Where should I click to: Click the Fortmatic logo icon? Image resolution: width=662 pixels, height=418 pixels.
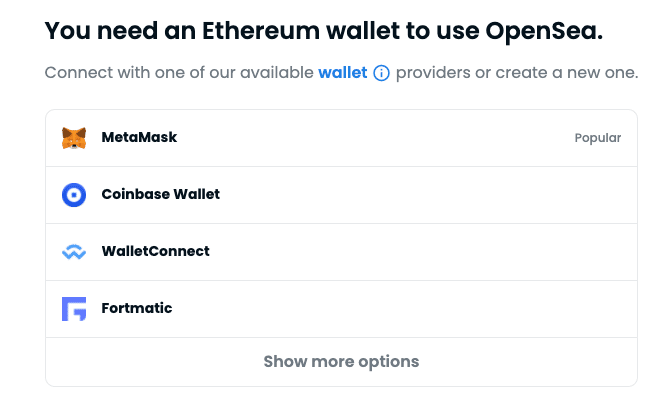[x=74, y=309]
